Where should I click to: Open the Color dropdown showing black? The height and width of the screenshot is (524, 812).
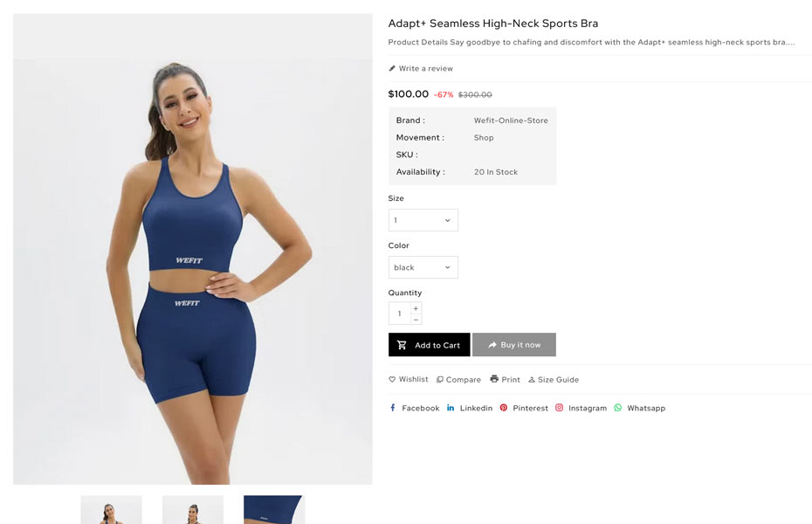(x=423, y=267)
